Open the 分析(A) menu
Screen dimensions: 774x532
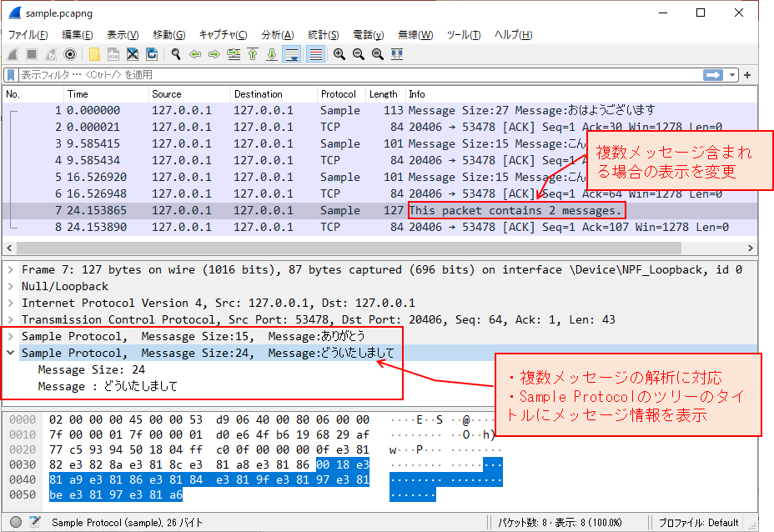pos(278,35)
